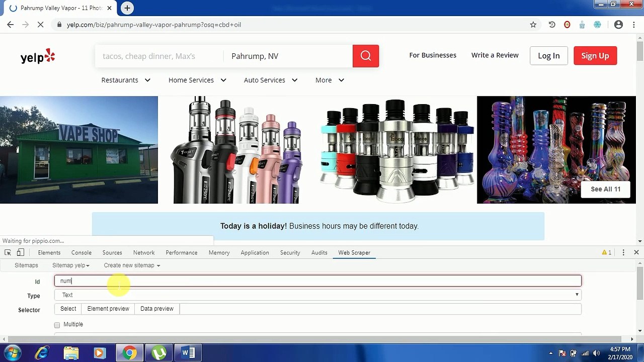Open the Windows Start menu
The height and width of the screenshot is (362, 644).
(12, 353)
